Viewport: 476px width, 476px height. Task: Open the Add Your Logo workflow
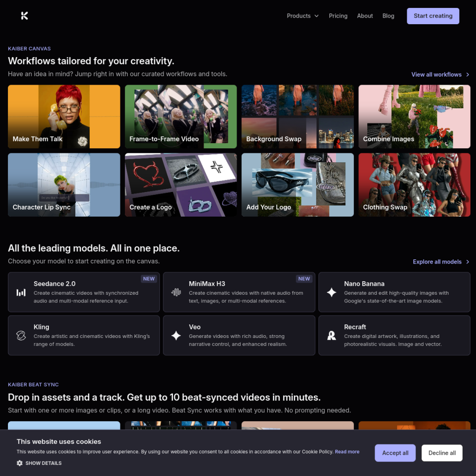297,185
